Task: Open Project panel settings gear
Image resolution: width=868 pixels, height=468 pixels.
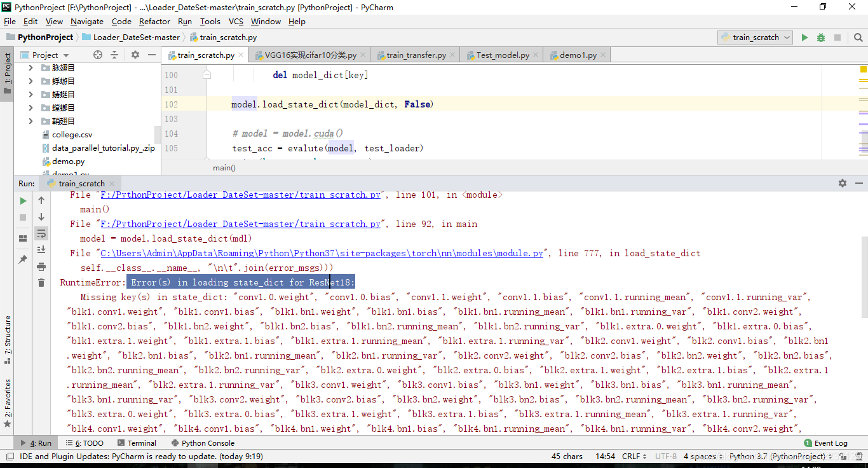Action: pyautogui.click(x=135, y=55)
